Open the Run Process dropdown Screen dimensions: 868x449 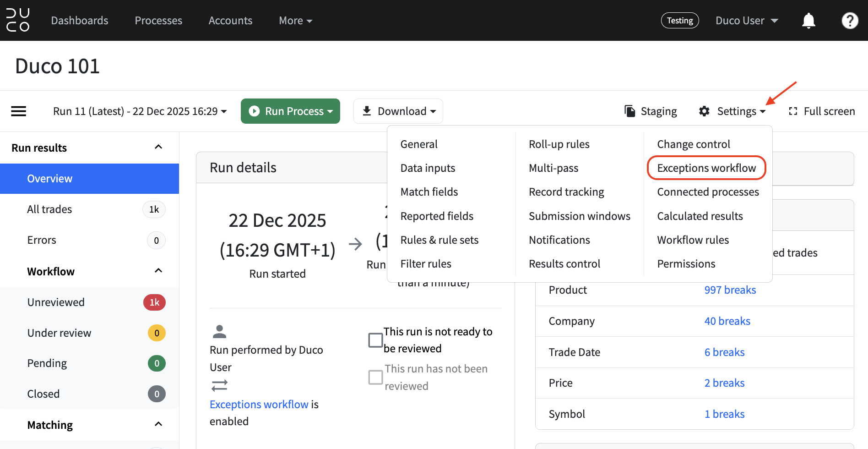[x=290, y=111]
